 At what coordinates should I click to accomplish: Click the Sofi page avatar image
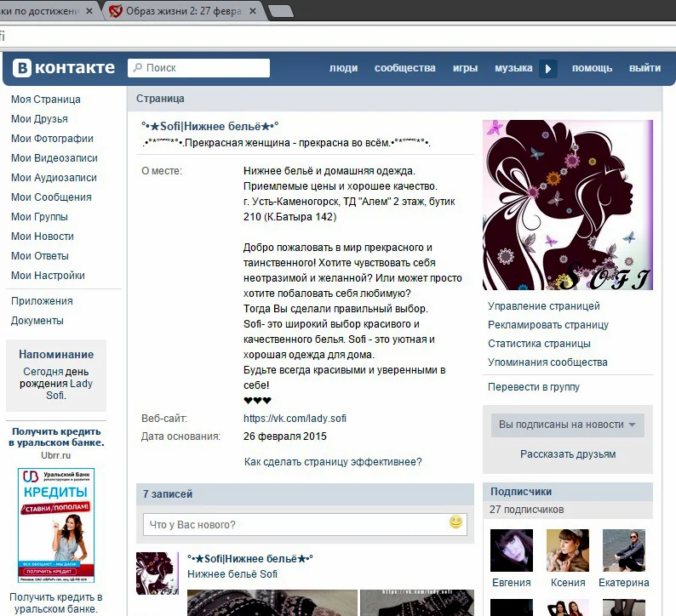pos(567,204)
